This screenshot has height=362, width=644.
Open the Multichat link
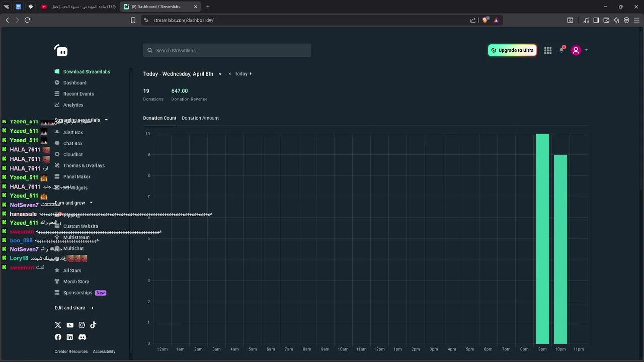pyautogui.click(x=73, y=248)
